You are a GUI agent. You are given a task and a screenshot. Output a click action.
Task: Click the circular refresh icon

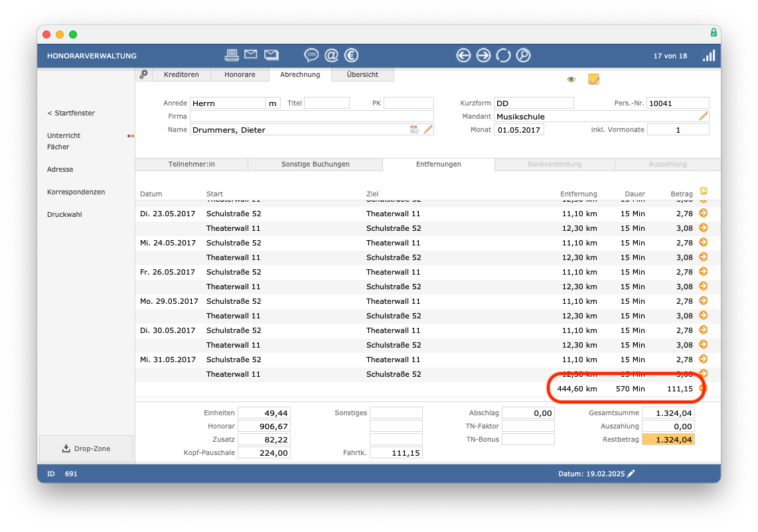click(x=503, y=56)
